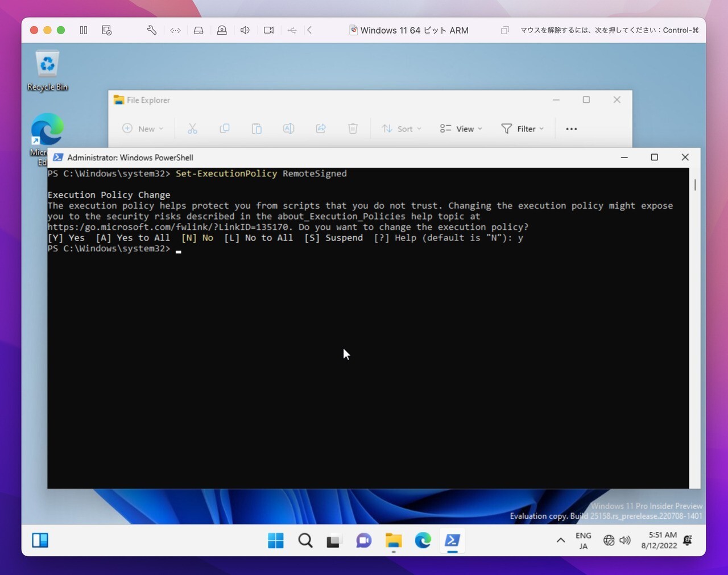Click the ENG JA language indicator
The width and height of the screenshot is (728, 575).
[x=584, y=540]
